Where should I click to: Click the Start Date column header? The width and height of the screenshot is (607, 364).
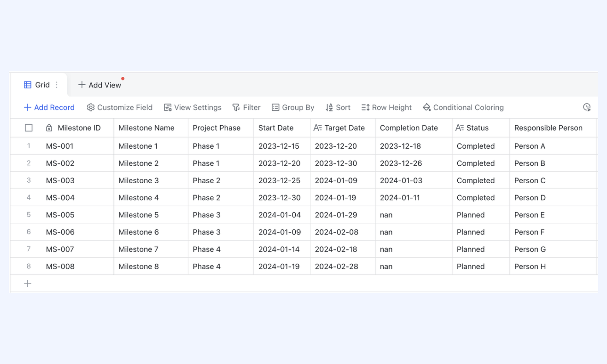pyautogui.click(x=282, y=128)
